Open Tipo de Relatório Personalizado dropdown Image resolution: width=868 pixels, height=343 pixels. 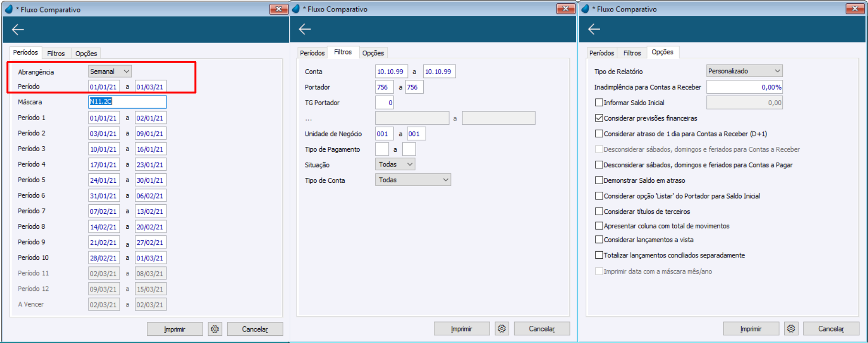click(745, 71)
